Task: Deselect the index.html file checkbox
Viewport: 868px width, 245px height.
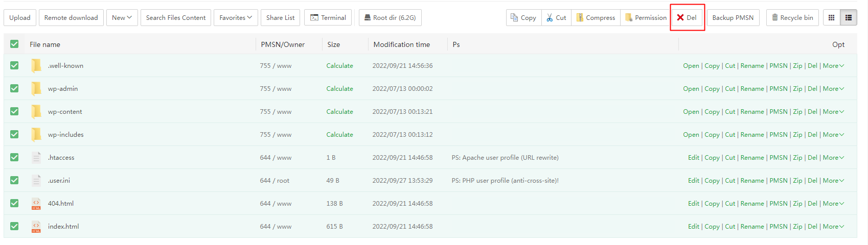Action: (14, 227)
